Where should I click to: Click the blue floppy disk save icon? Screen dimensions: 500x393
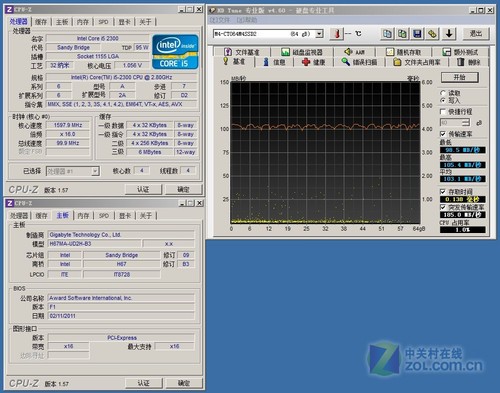pos(417,34)
